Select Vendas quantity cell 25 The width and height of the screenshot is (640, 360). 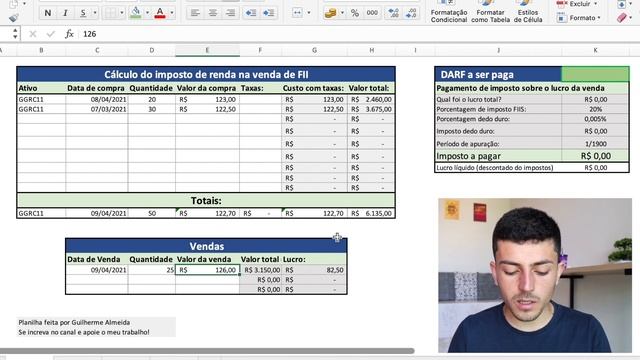click(x=151, y=270)
